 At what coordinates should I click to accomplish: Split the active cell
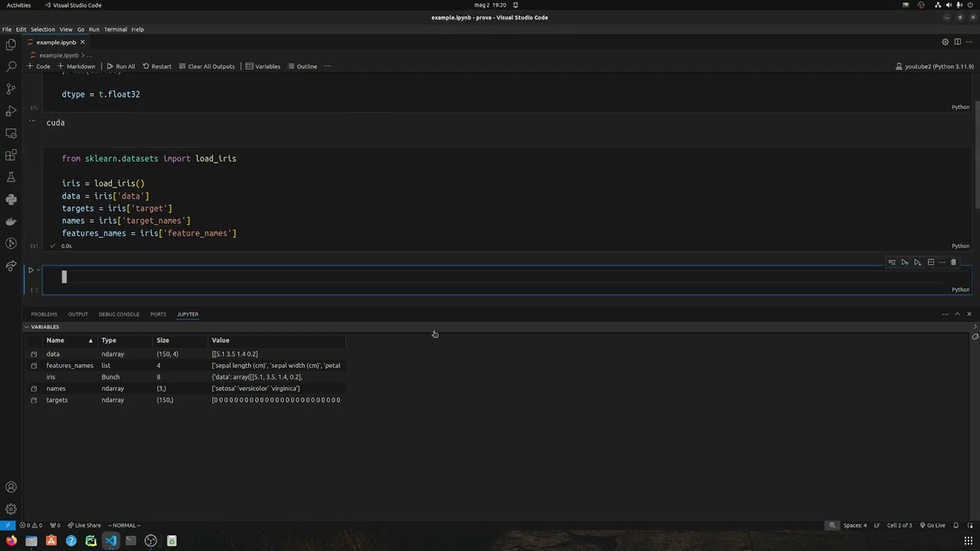pyautogui.click(x=930, y=262)
